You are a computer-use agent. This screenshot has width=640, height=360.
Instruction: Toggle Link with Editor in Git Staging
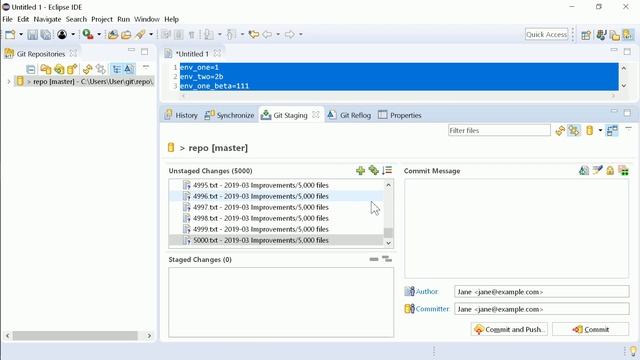573,131
